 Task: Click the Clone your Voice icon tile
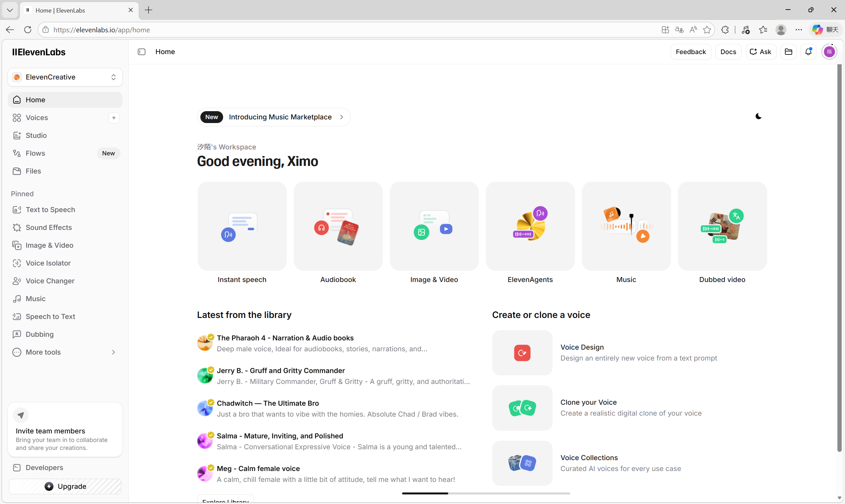click(x=522, y=408)
